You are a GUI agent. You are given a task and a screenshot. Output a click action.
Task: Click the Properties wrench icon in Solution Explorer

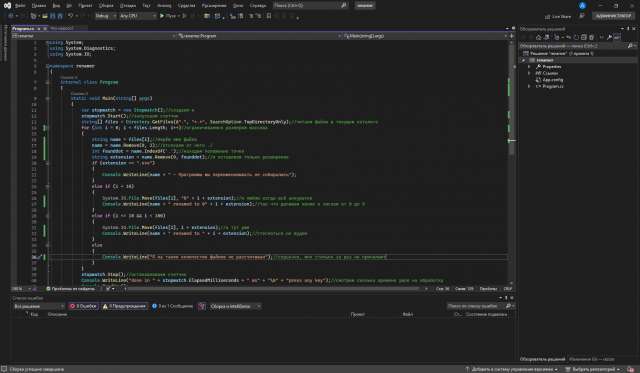609,37
